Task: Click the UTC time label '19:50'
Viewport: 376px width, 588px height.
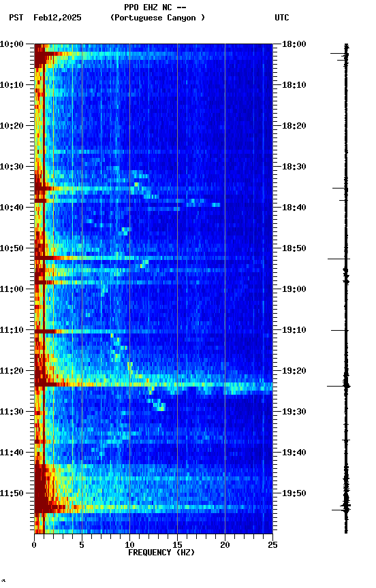Action: [294, 493]
